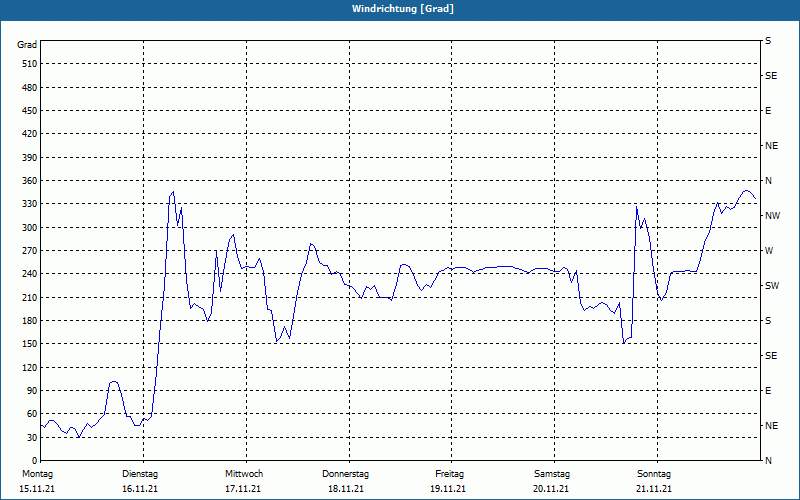Viewport: 800px width, 500px height.
Task: Select the 450 degree axis label
Action: click(x=30, y=111)
